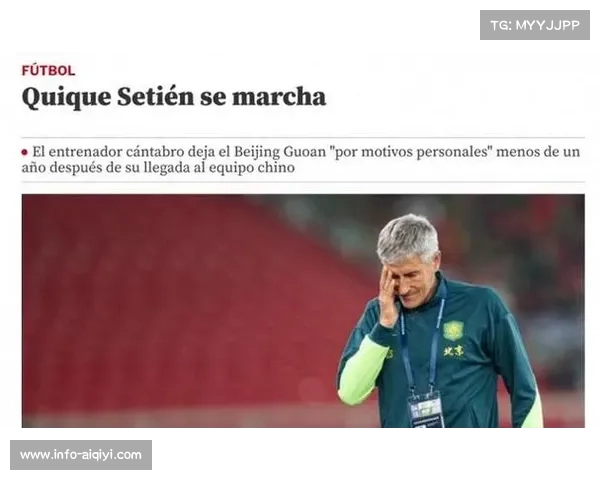600x480 pixels.
Task: Click the word "marcha" in the headline
Action: (279, 97)
